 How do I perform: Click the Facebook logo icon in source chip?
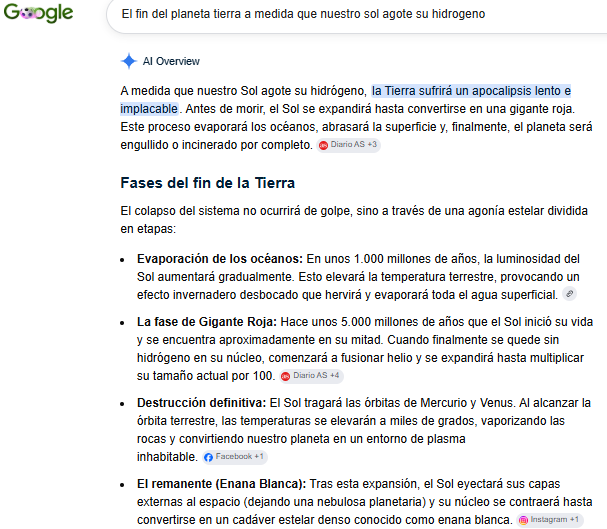tap(208, 457)
